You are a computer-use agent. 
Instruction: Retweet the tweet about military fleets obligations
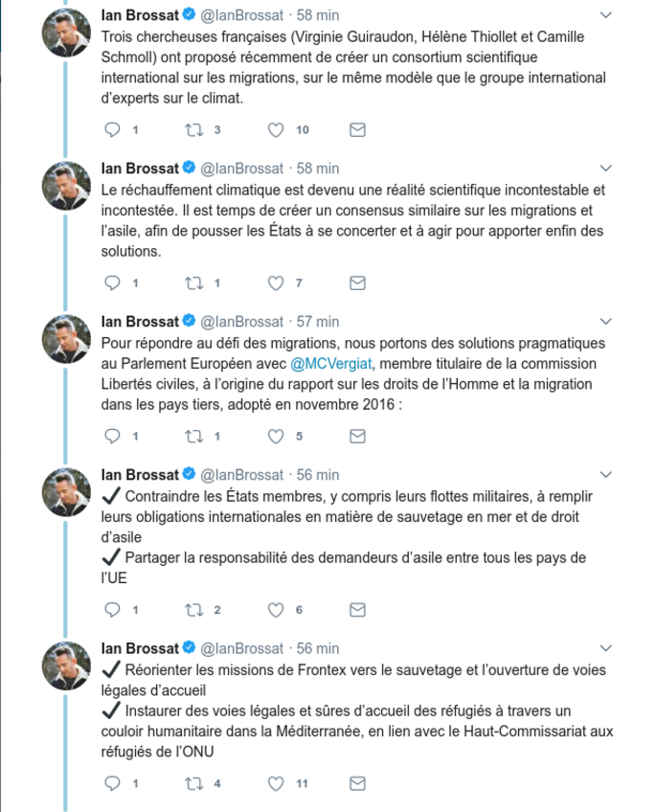pos(194,609)
